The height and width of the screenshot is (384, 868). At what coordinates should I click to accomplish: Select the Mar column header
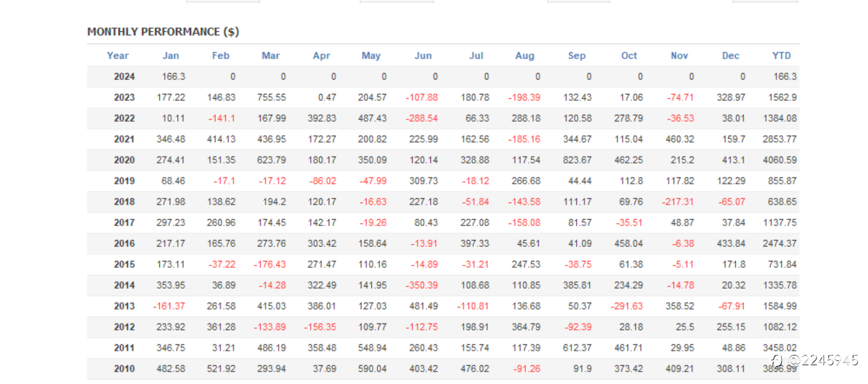[x=270, y=56]
